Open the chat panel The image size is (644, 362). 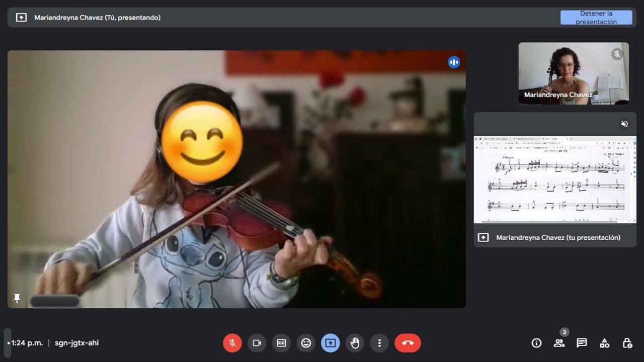[x=582, y=343]
